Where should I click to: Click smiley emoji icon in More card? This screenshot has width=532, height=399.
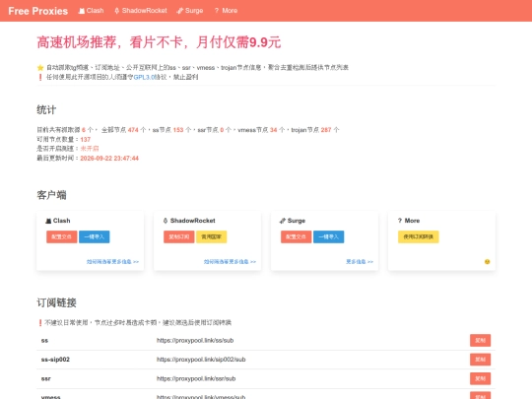[488, 262]
